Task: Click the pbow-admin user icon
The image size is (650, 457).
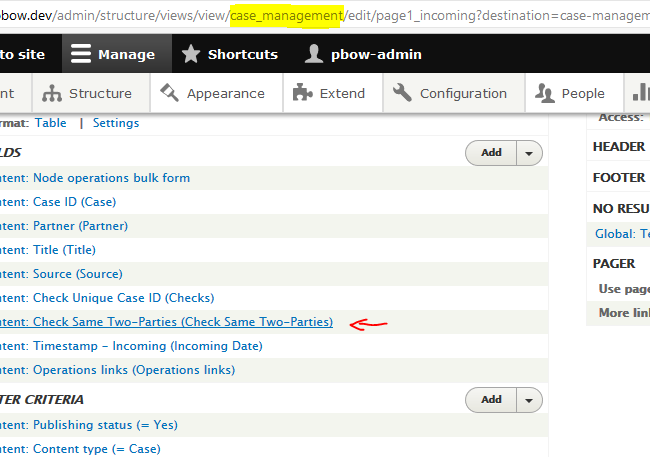Action: click(314, 54)
